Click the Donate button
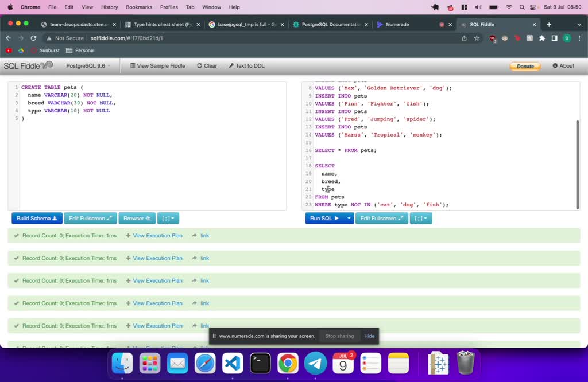This screenshot has height=382, width=588. 525,66
